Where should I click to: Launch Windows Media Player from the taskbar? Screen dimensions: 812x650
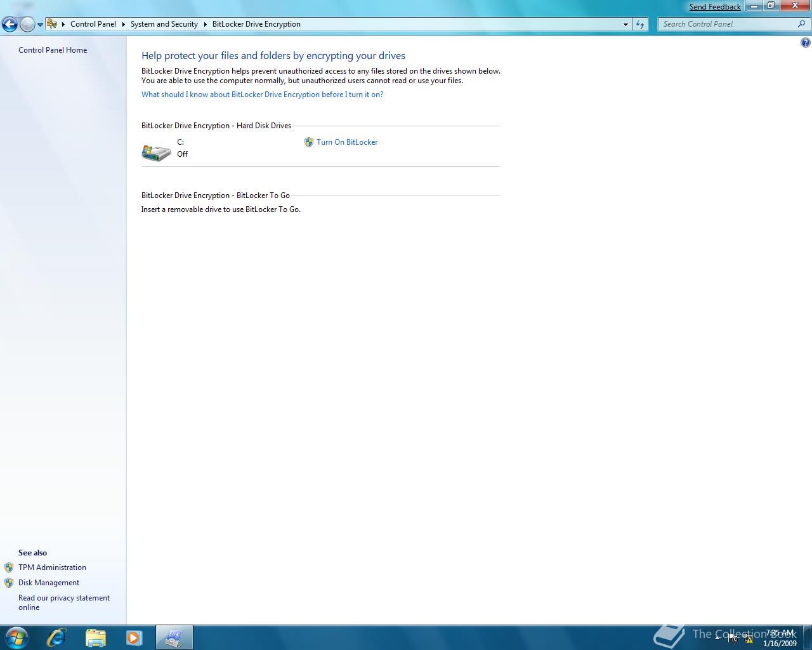tap(134, 637)
